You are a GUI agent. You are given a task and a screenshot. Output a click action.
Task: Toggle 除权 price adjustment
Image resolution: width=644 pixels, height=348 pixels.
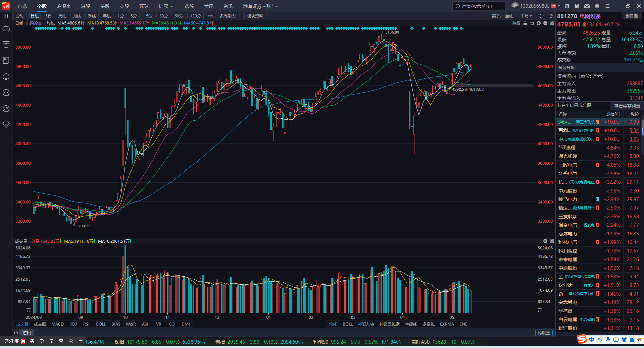coord(516,23)
